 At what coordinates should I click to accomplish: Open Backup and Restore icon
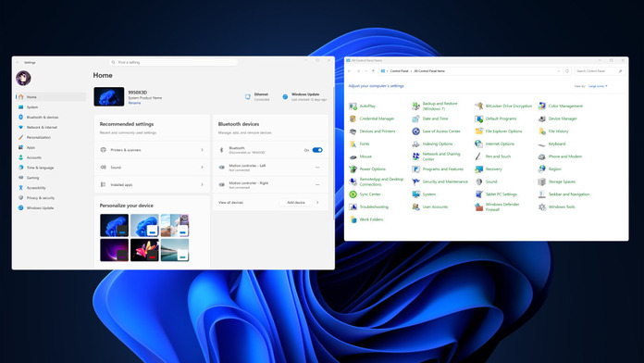415,106
